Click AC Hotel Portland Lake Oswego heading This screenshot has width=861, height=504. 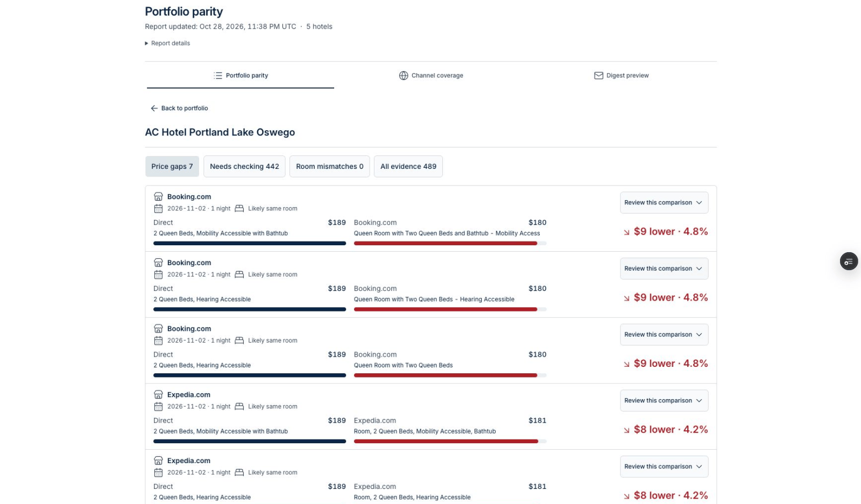pos(220,132)
